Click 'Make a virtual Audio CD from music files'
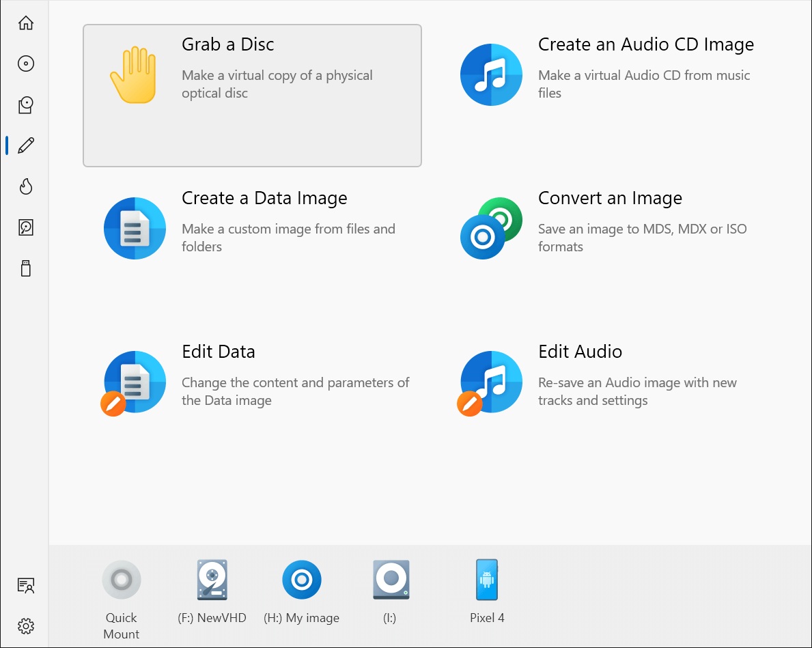Image resolution: width=812 pixels, height=648 pixels. [644, 85]
